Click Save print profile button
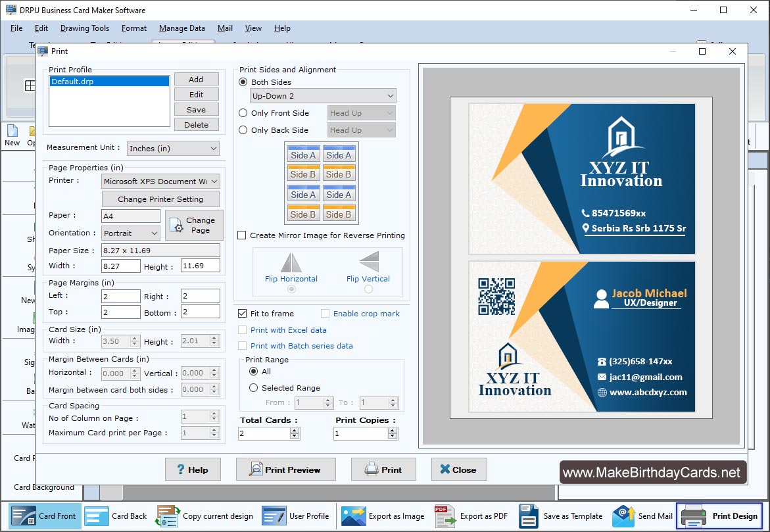 196,110
